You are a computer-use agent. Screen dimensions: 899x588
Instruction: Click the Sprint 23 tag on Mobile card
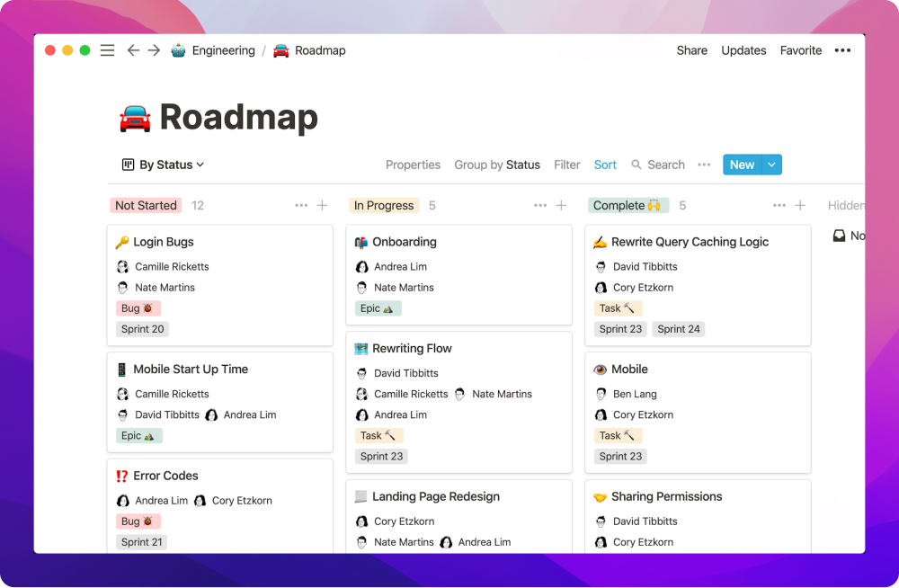point(620,457)
